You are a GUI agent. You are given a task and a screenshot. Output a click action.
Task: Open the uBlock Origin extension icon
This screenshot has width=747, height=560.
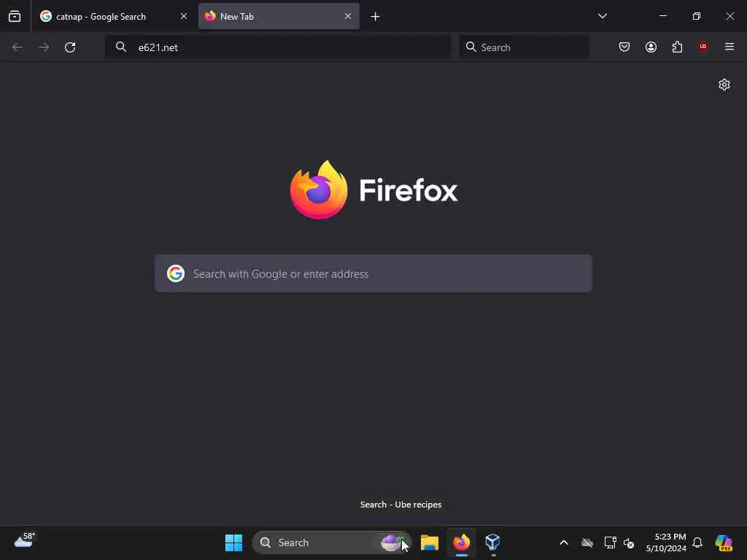coord(703,47)
